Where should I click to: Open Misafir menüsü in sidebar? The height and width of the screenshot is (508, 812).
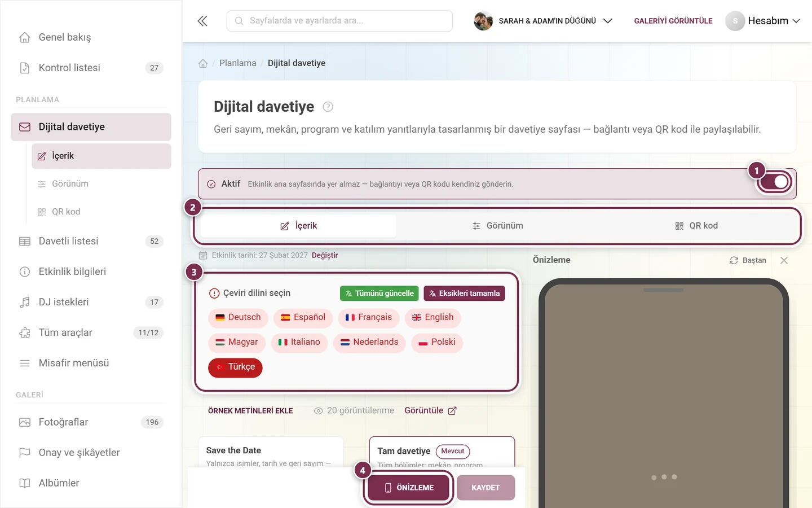[x=91, y=363]
